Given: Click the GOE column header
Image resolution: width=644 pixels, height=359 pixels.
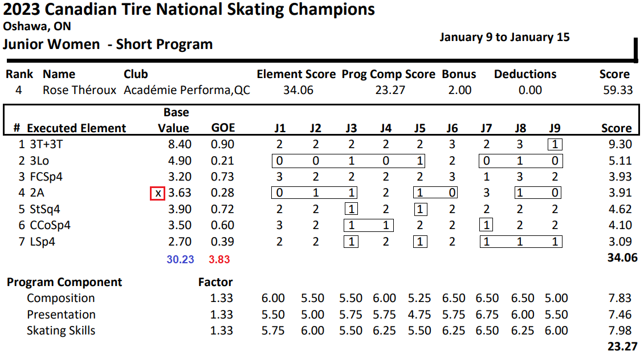Looking at the screenshot, I should coord(223,128).
